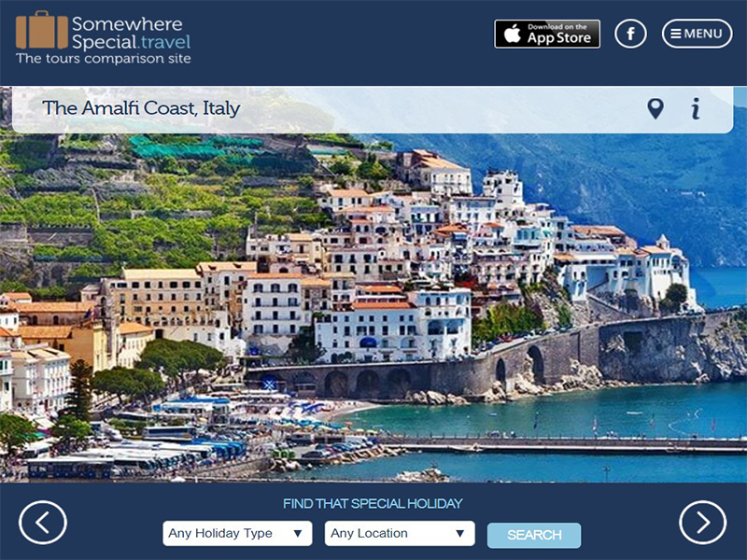Go to previous destination arrow

click(43, 523)
